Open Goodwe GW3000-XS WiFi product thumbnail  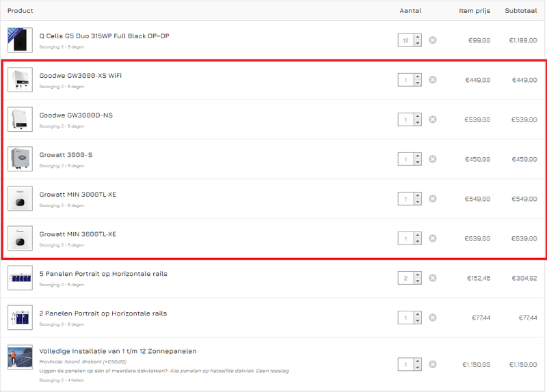tap(21, 80)
